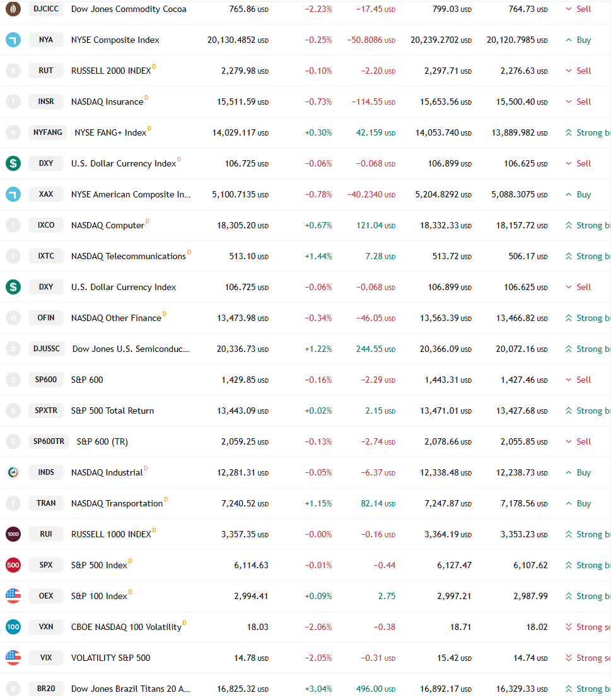Click the INDS NASDAQ Industrial logo icon
This screenshot has width=611, height=700.
click(x=13, y=472)
